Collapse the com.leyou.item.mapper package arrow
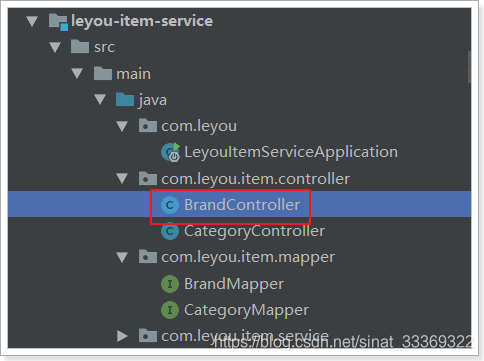The height and width of the screenshot is (361, 484). coord(122,257)
